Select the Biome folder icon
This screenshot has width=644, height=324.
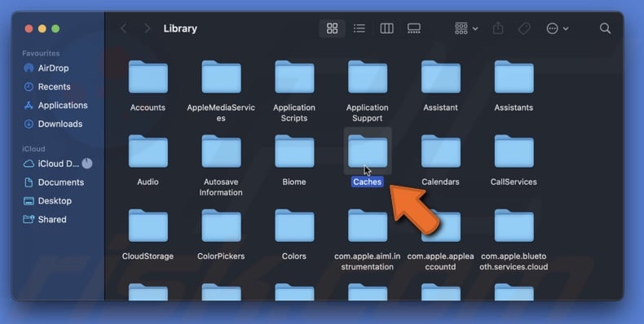point(294,151)
